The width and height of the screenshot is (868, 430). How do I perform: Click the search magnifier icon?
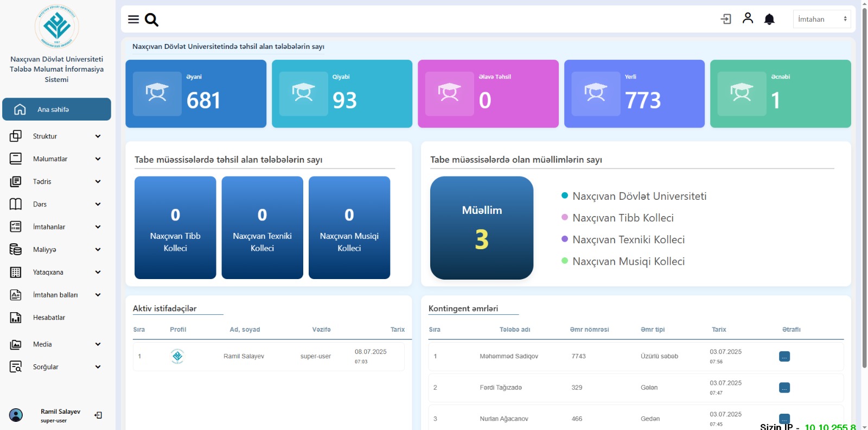[152, 20]
